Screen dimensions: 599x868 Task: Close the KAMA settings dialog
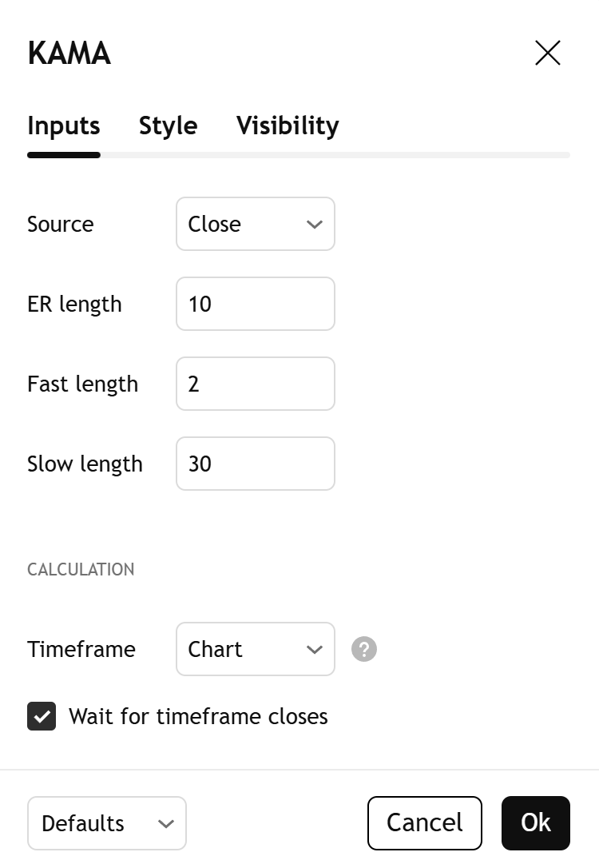tap(548, 54)
